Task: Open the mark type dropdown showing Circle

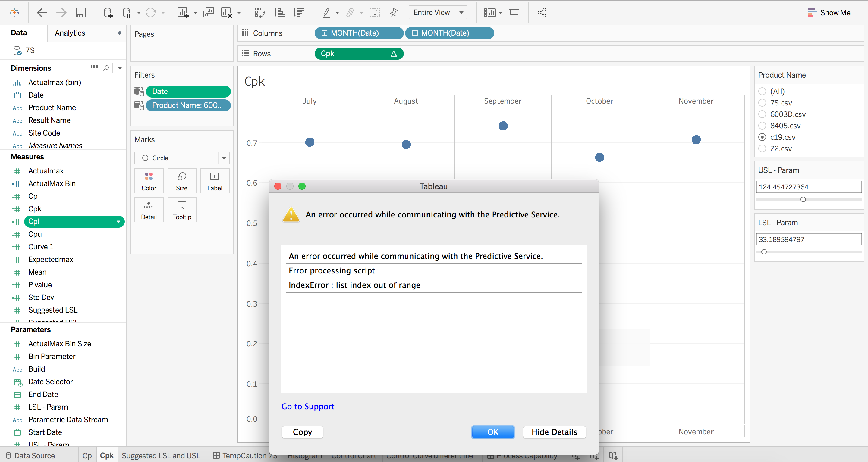Action: (224, 158)
